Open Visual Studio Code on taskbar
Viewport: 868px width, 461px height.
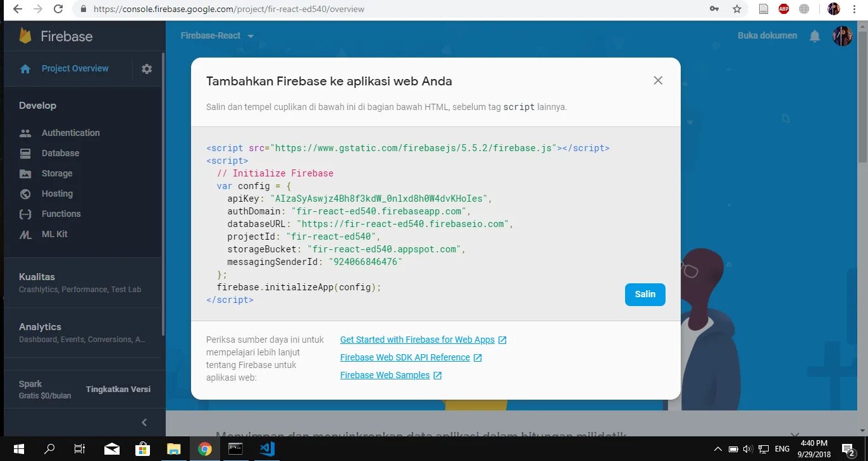click(x=266, y=449)
